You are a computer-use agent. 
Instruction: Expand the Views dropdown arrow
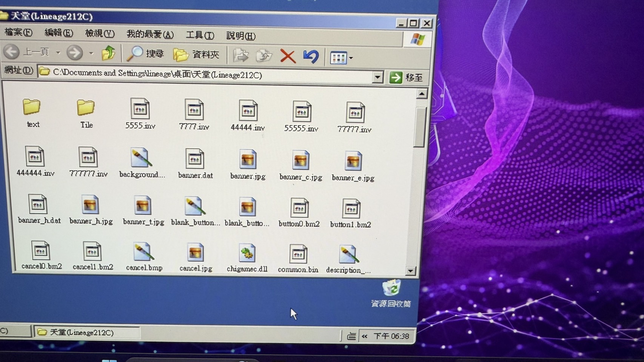tap(351, 58)
